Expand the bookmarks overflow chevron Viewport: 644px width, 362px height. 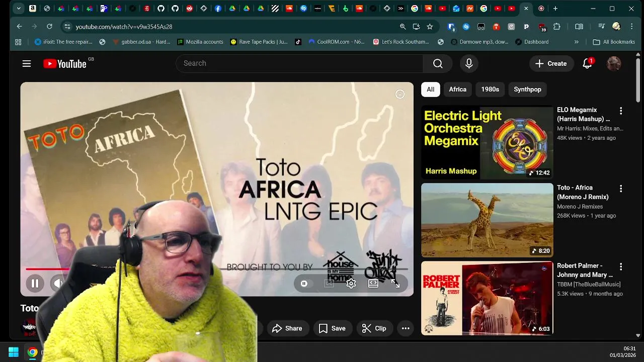click(577, 42)
